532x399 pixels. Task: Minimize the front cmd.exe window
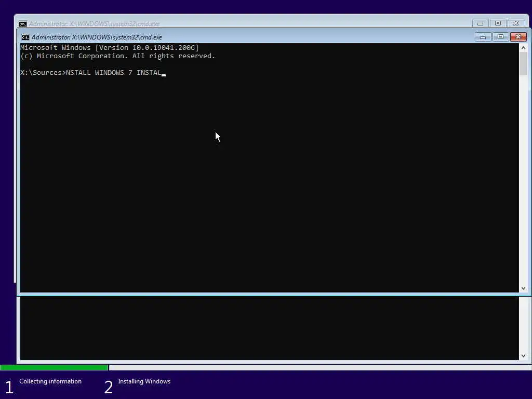tap(483, 37)
